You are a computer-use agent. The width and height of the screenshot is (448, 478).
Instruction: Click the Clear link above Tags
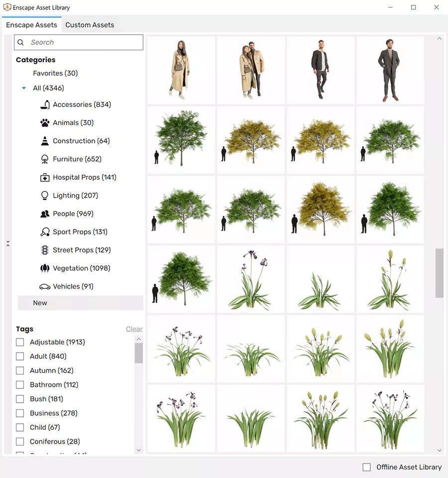(134, 329)
